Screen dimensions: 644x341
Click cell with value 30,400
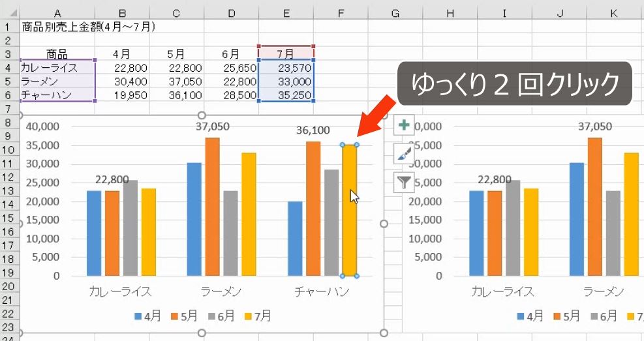coord(122,82)
